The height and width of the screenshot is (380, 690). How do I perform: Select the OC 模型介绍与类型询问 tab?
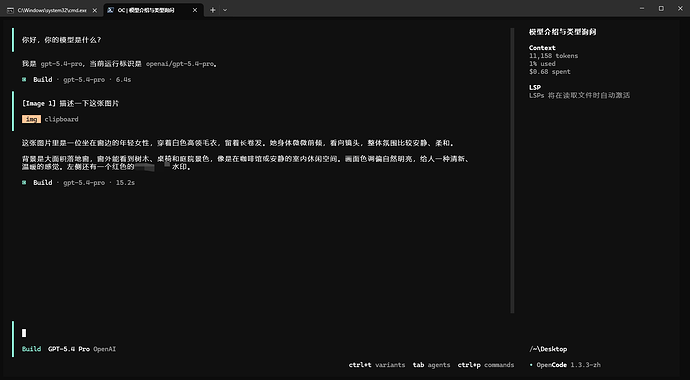pyautogui.click(x=154, y=10)
